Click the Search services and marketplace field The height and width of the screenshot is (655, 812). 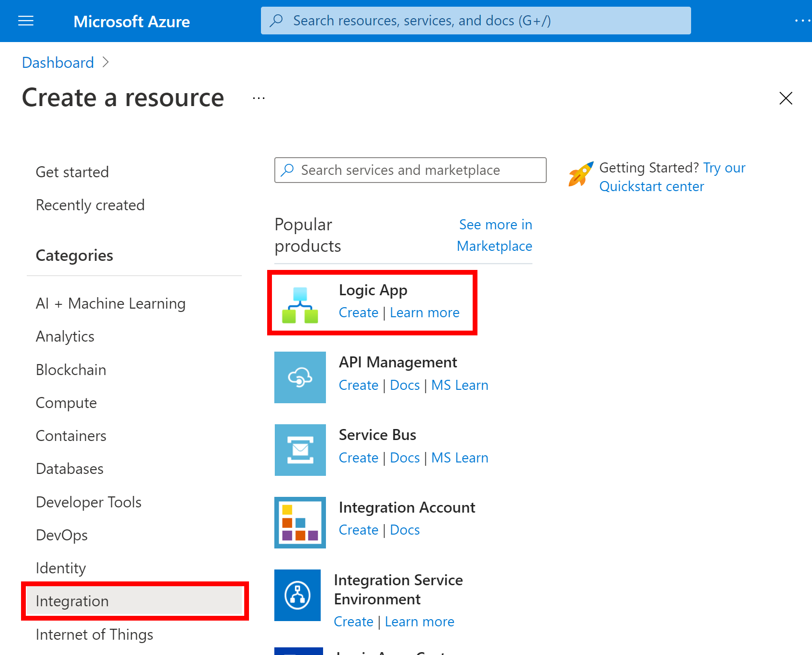(410, 170)
